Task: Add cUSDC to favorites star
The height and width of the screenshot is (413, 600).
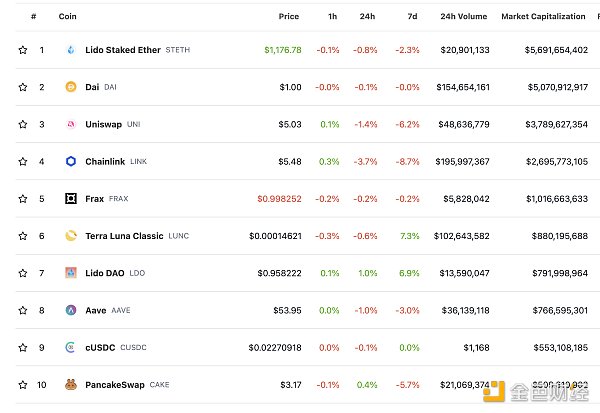Action: (x=22, y=347)
